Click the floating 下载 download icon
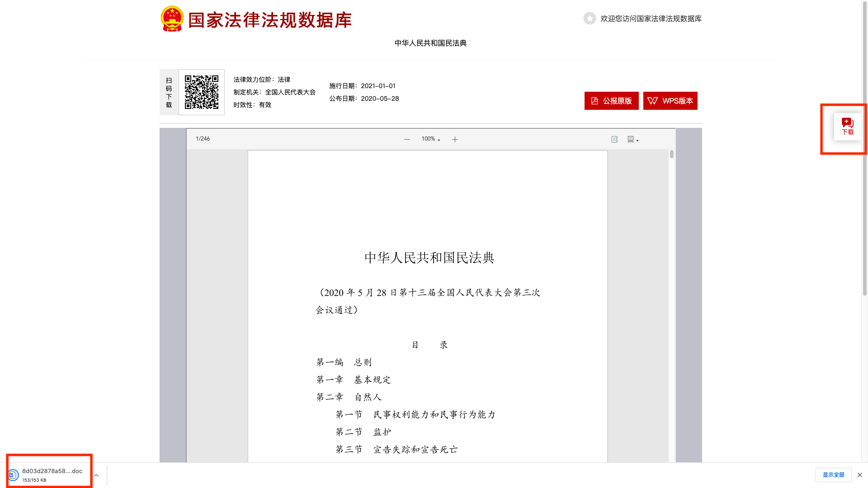Image resolution: width=868 pixels, height=488 pixels. point(847,126)
